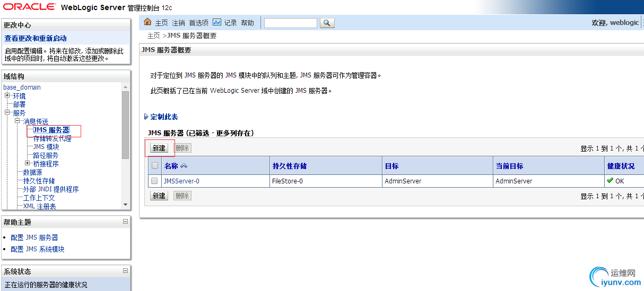Tick the select-all checkbox in table header
The width and height of the screenshot is (644, 291).
(155, 165)
